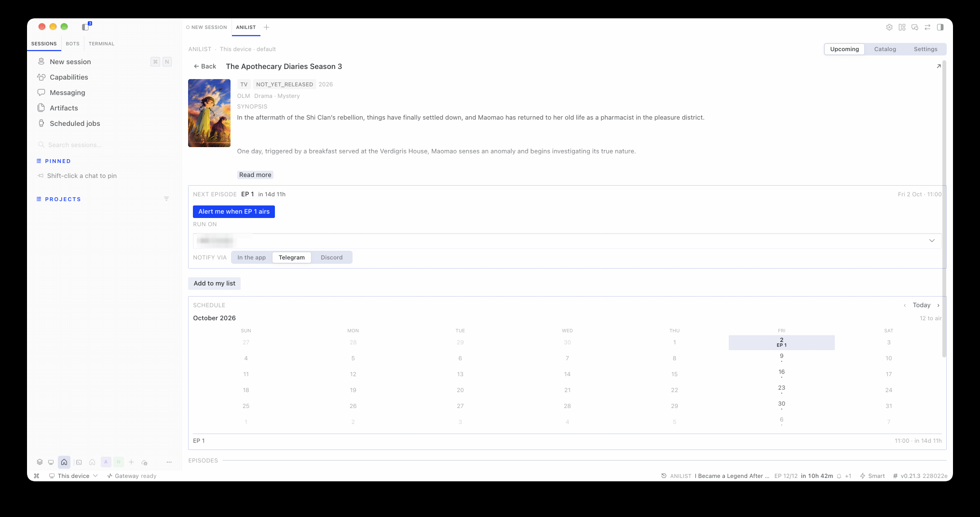Click the lightning Smart icon in status bar
The width and height of the screenshot is (980, 517).
click(863, 476)
